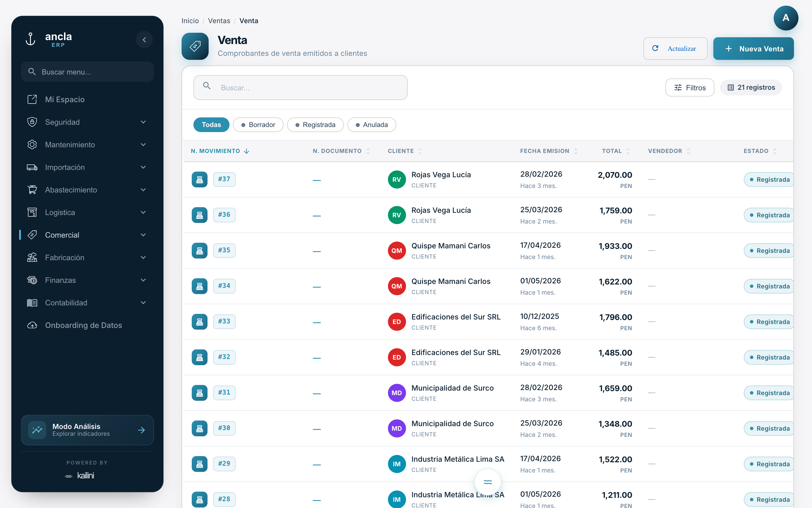
Task: Expand the Contabilidad menu chevron
Action: click(x=143, y=302)
